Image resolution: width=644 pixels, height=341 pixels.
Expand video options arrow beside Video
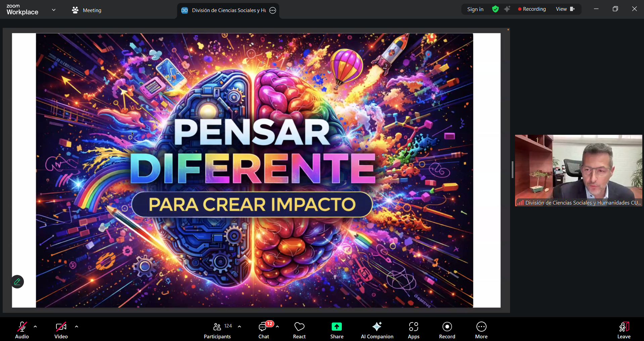[77, 326]
